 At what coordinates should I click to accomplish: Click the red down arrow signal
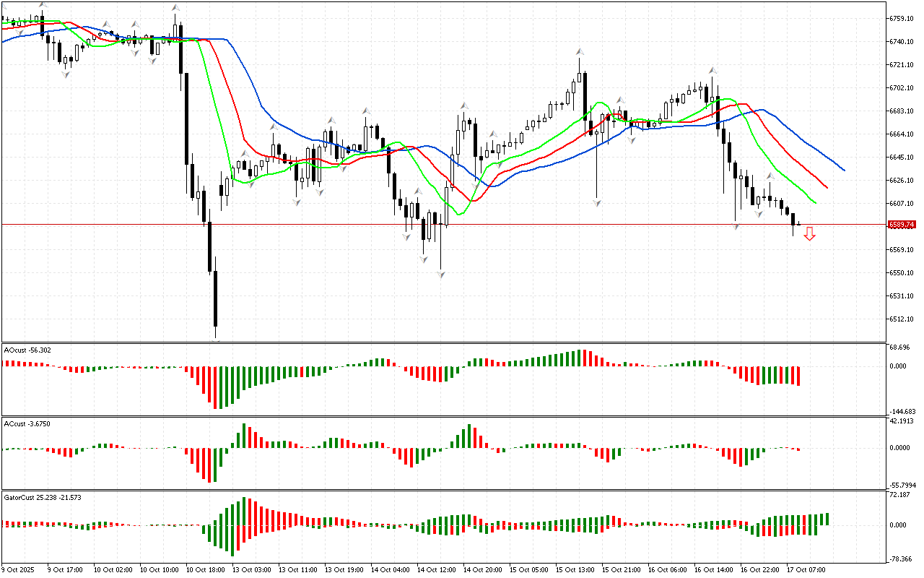810,233
